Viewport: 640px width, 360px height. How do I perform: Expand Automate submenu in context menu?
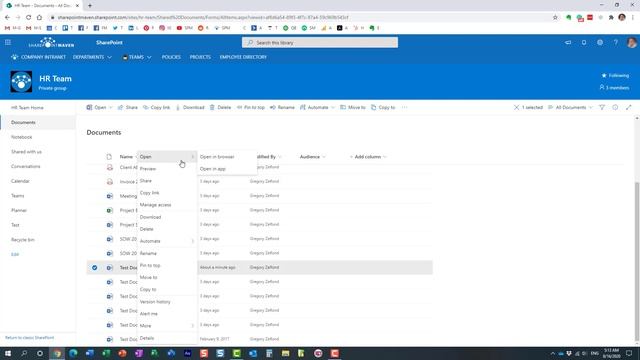[167, 241]
